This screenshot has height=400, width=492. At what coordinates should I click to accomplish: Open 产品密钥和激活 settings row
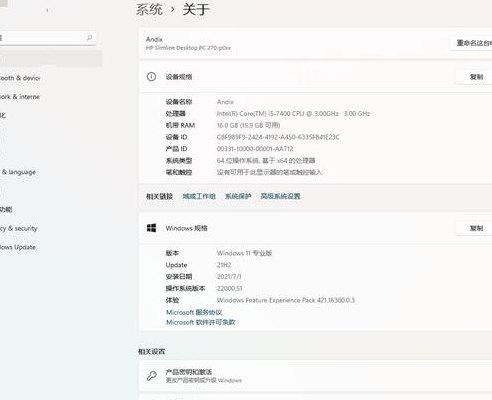point(315,376)
